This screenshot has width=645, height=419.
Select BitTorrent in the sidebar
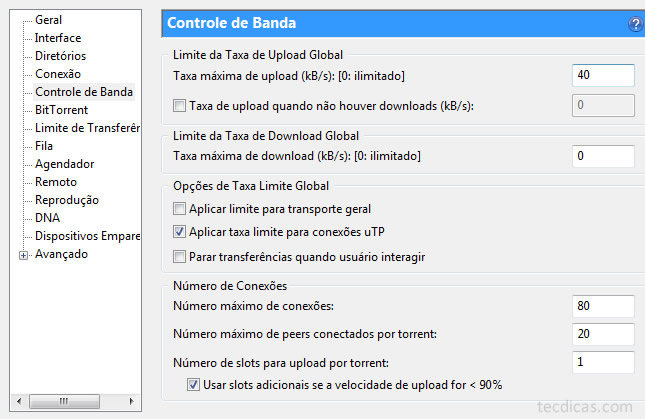(x=62, y=110)
